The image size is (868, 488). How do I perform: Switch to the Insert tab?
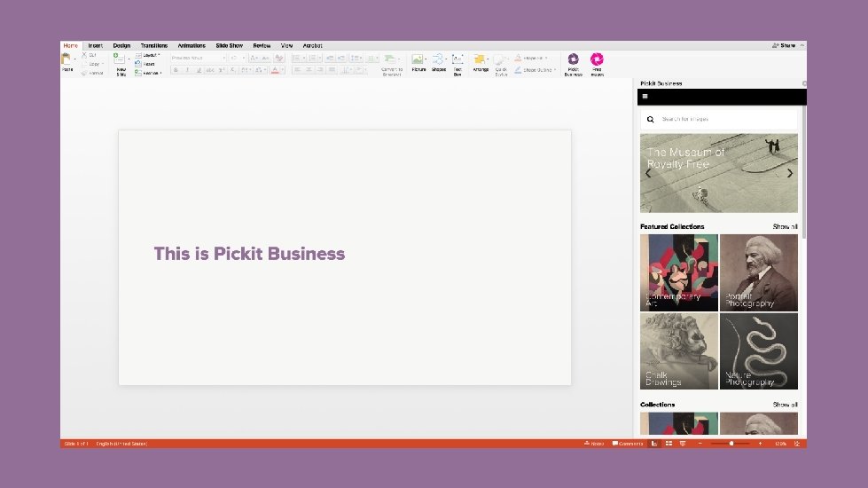(x=95, y=45)
